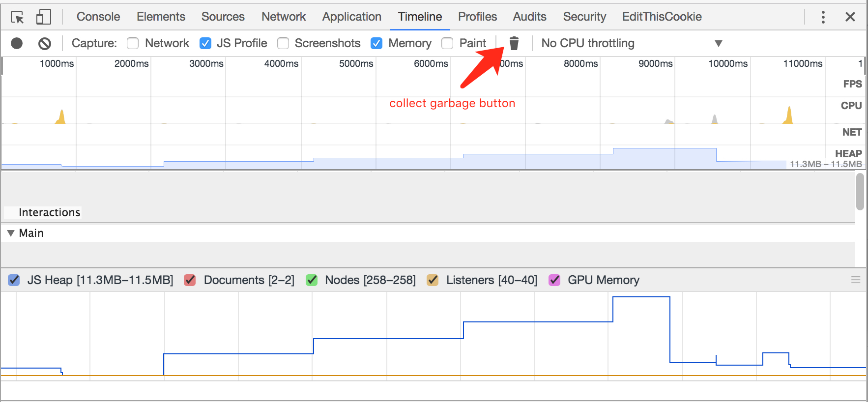
Task: Open the DevTools three-dot menu
Action: tap(823, 17)
